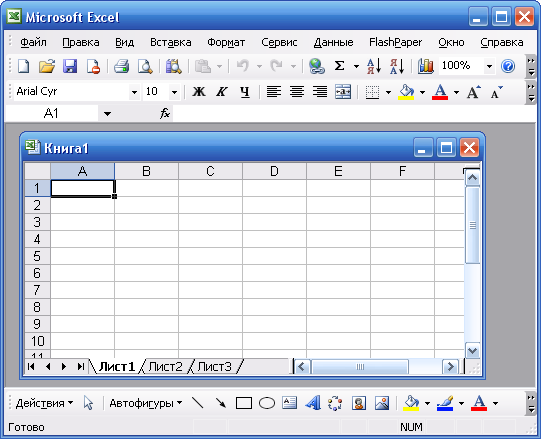Apply blue line color on drawing toolbar
Image resolution: width=541 pixels, height=439 pixels.
pos(445,403)
